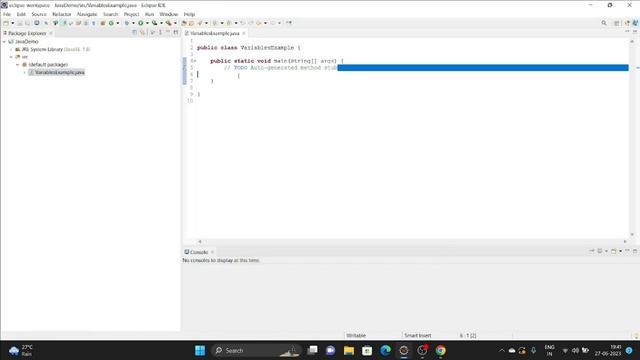
Task: Click the New Java Class toolbar icon
Action: pos(111,23)
